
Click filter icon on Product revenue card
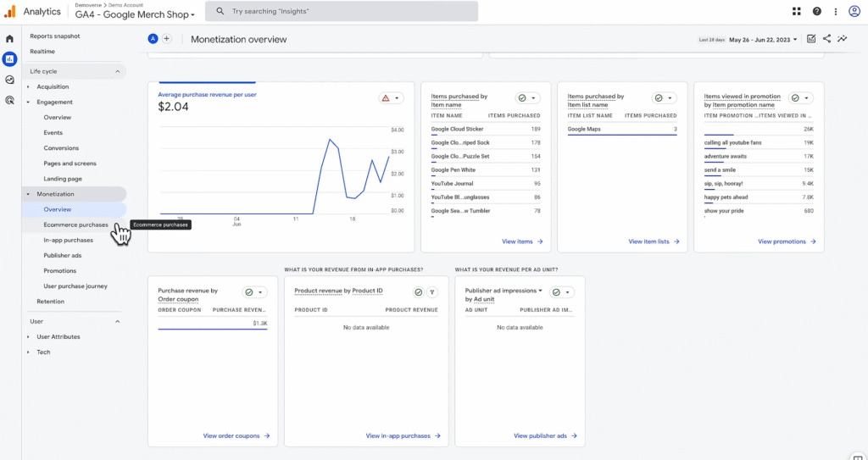click(x=432, y=292)
